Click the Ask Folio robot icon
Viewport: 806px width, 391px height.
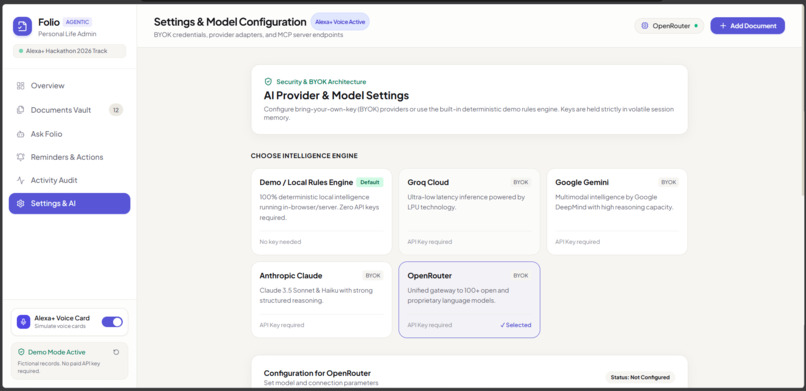(21, 134)
